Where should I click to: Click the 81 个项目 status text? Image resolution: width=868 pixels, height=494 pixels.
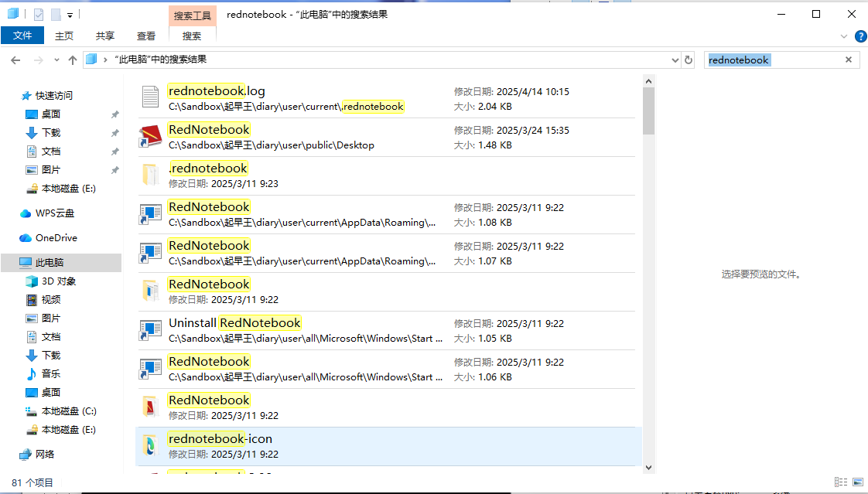32,483
